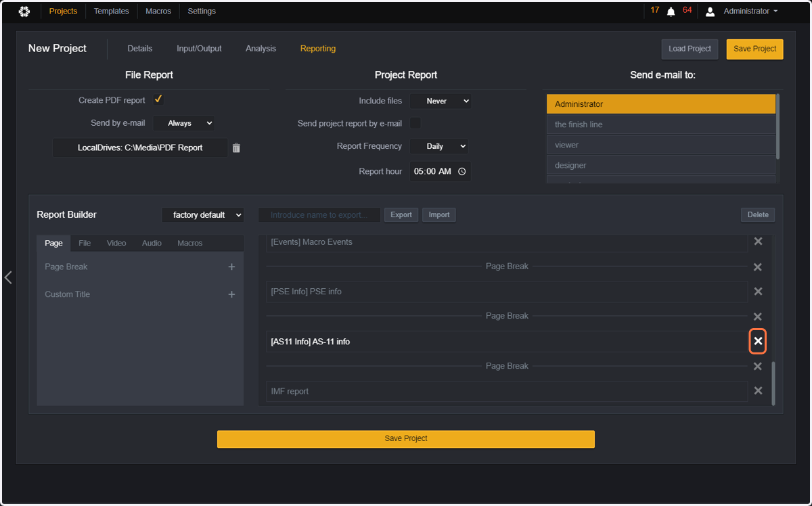Select the Reporting tab

click(318, 49)
